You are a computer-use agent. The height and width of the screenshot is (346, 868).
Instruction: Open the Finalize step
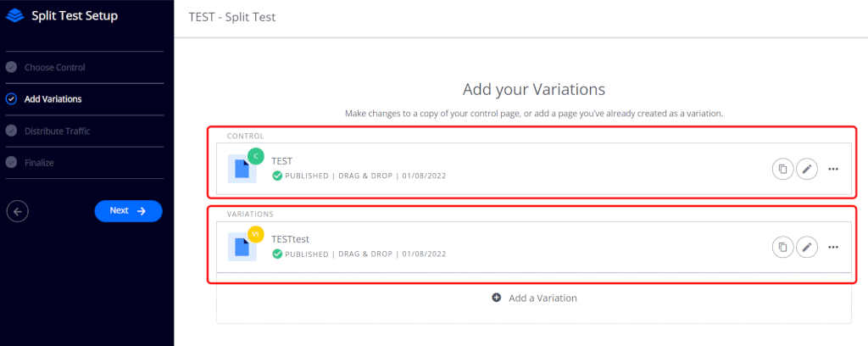point(39,162)
